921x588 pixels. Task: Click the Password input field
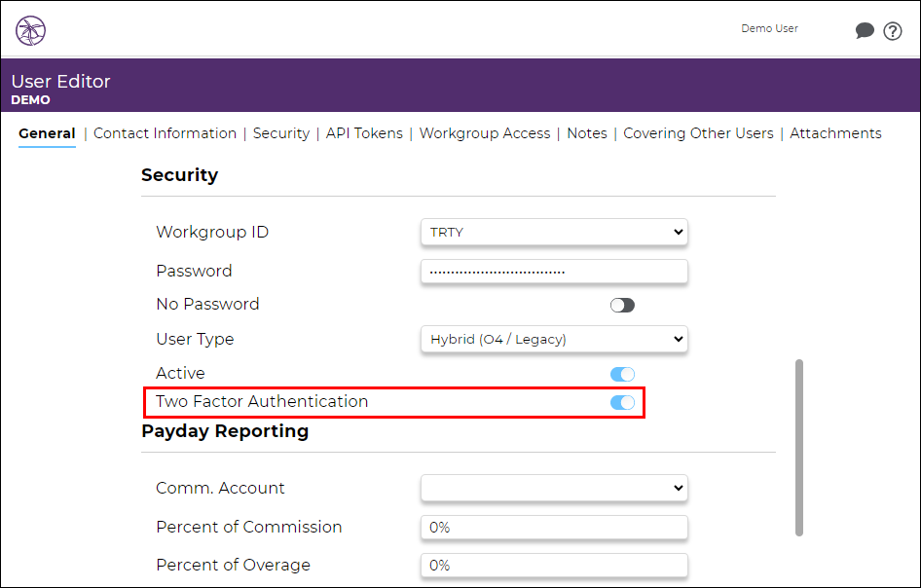click(x=554, y=272)
